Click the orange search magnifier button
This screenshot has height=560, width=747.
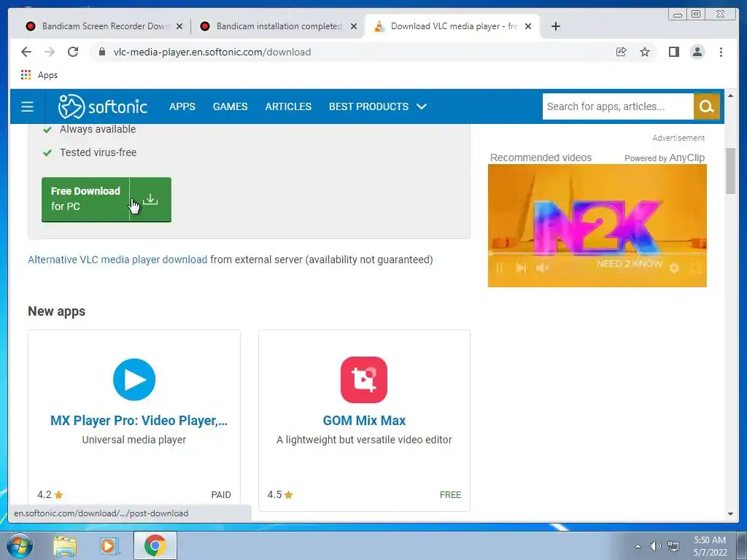click(x=706, y=106)
